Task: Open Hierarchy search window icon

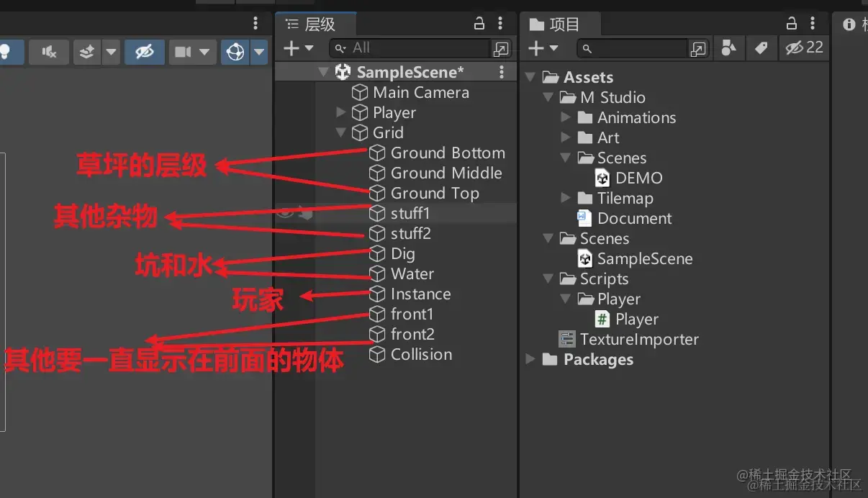Action: click(501, 49)
